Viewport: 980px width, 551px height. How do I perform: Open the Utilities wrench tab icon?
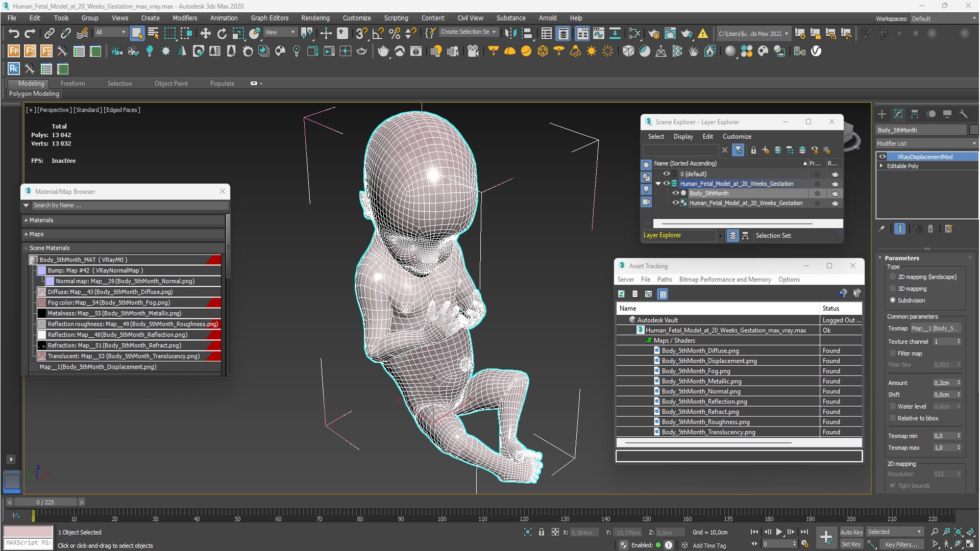[964, 114]
